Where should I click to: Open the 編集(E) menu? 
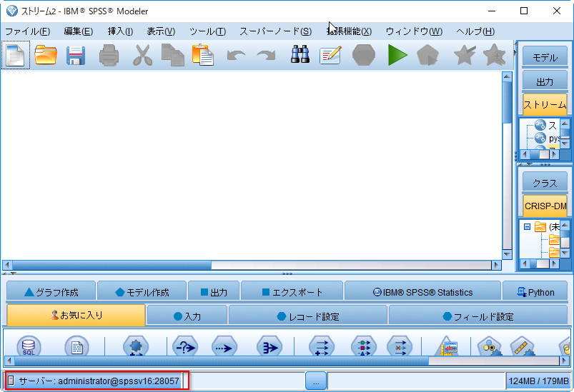click(79, 31)
